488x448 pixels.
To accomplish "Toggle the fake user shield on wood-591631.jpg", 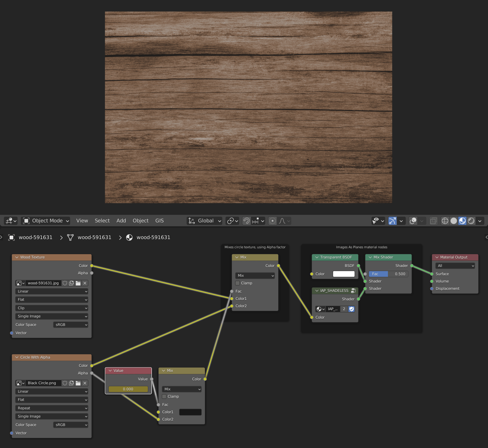I will pos(65,283).
